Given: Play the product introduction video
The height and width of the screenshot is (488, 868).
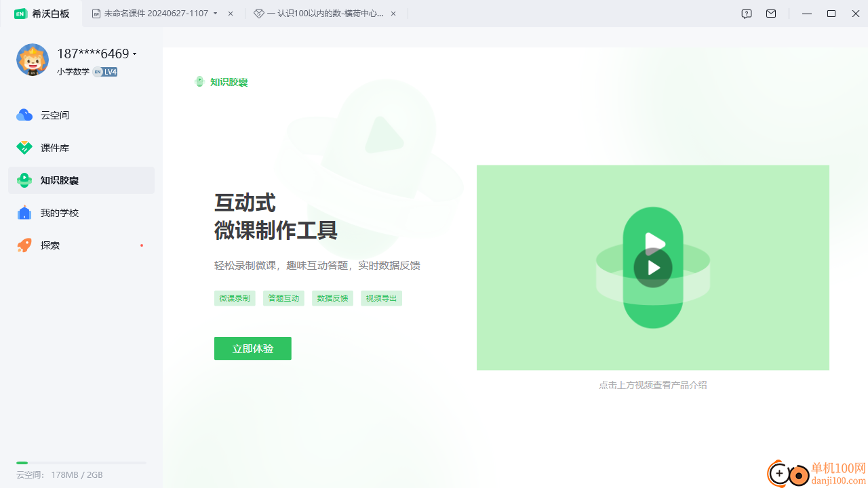Looking at the screenshot, I should coord(653,268).
